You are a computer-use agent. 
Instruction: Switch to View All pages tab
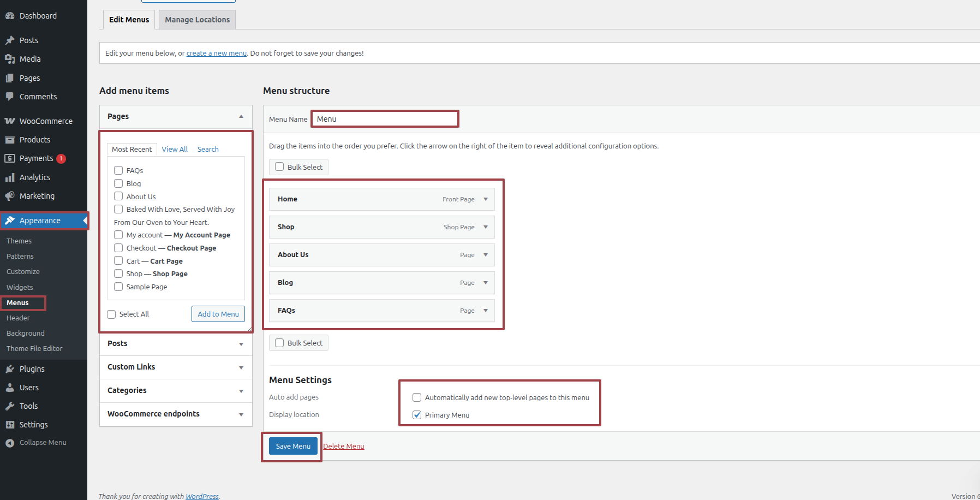click(175, 150)
